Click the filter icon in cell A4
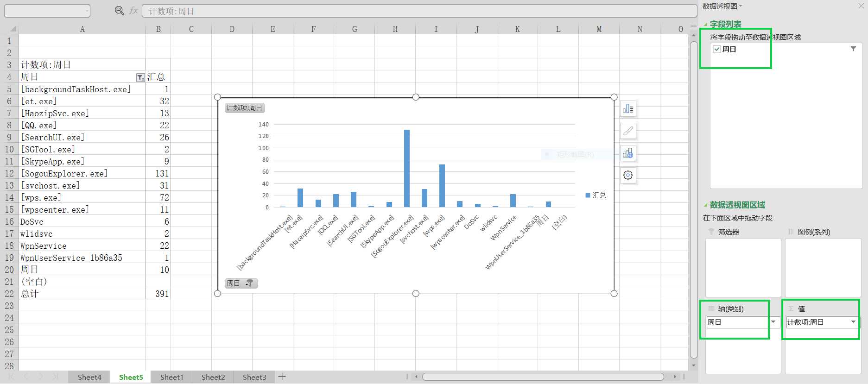 (x=140, y=77)
